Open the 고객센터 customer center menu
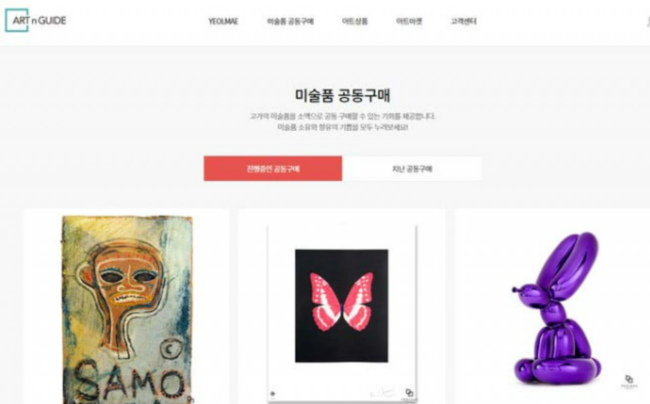Viewport: 650px width, 404px height. click(463, 21)
